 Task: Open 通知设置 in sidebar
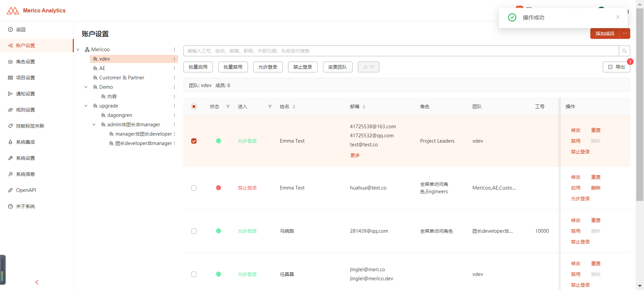(37, 94)
